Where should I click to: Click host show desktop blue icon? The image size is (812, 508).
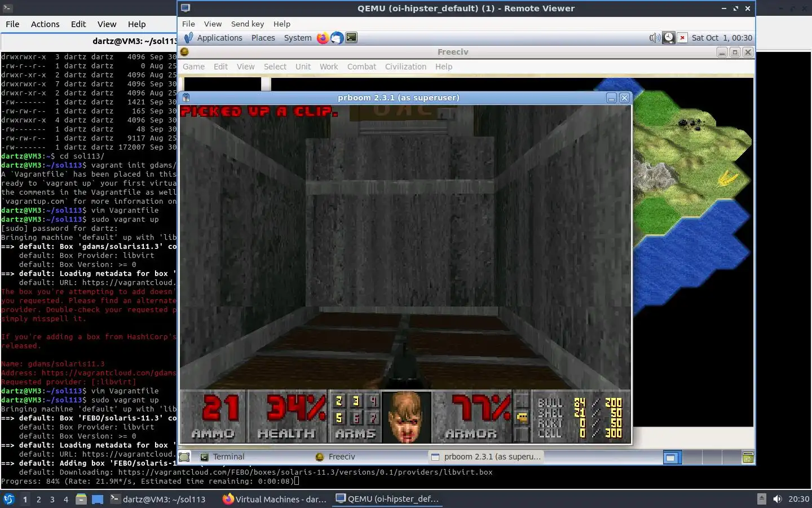(x=98, y=499)
